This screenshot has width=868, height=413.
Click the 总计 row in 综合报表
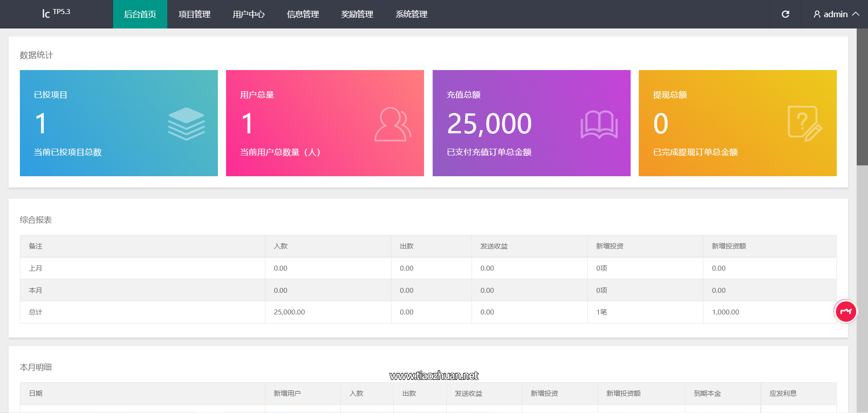point(36,312)
